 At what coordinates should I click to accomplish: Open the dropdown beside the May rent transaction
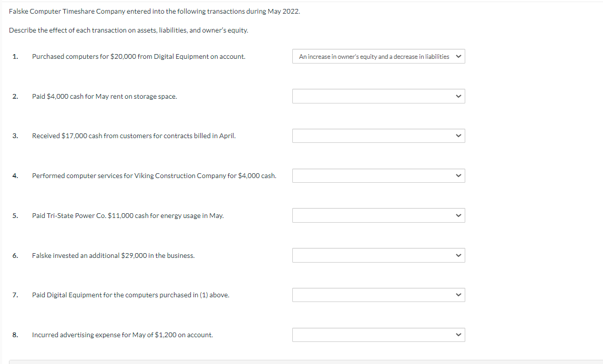[x=378, y=96]
